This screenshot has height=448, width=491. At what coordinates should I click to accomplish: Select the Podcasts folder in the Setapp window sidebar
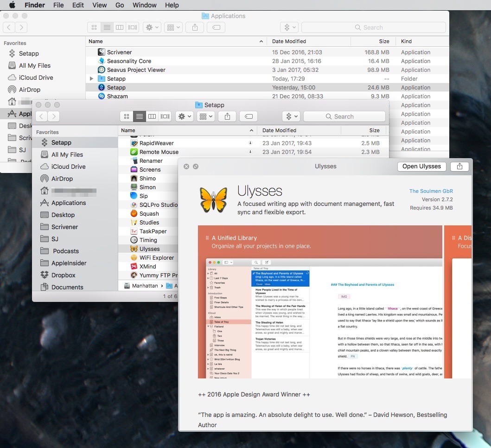[75, 251]
